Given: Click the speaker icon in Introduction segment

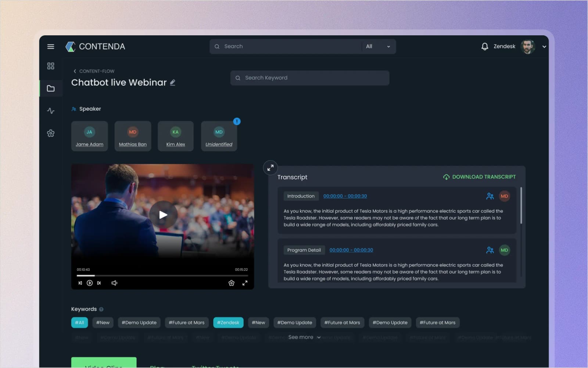Looking at the screenshot, I should [x=490, y=196].
